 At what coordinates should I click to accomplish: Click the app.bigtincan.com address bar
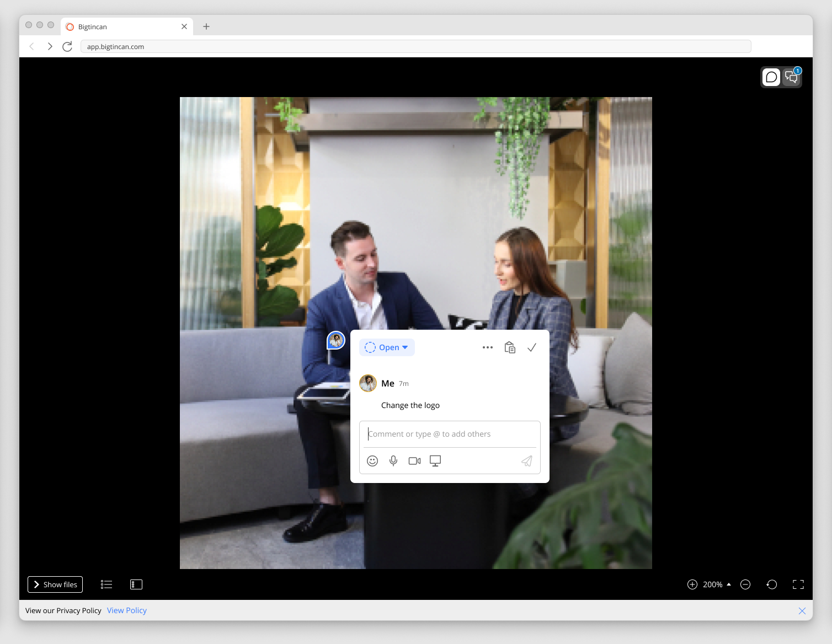(x=416, y=46)
